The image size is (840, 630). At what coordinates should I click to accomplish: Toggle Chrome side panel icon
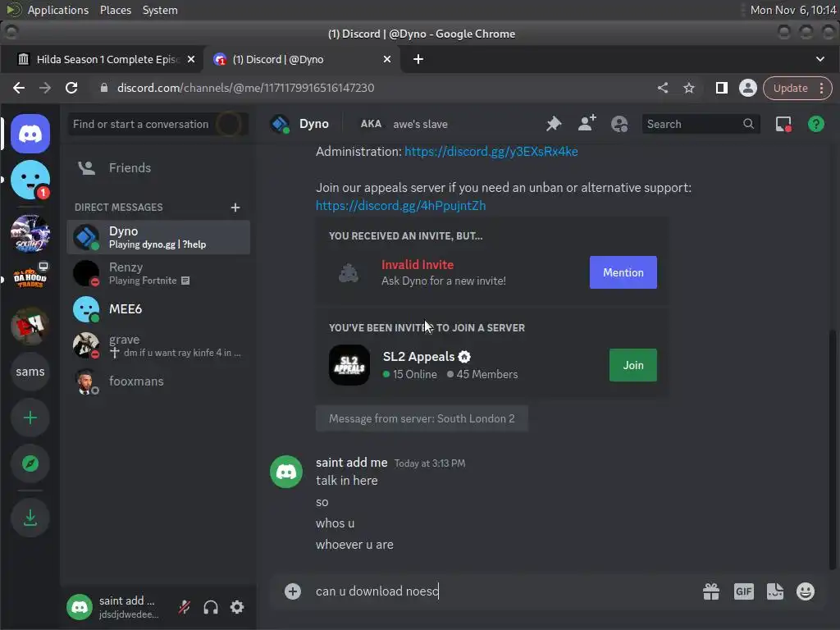[x=722, y=88]
